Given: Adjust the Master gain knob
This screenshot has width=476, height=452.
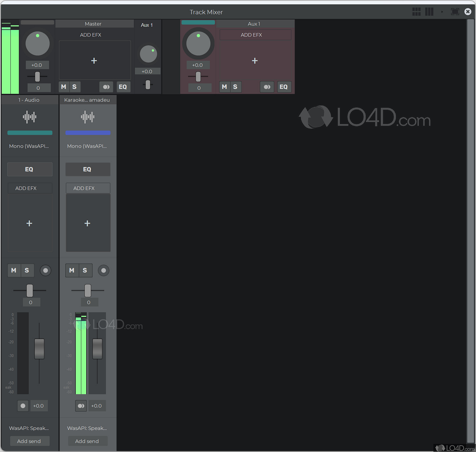Looking at the screenshot, I should pos(38,44).
